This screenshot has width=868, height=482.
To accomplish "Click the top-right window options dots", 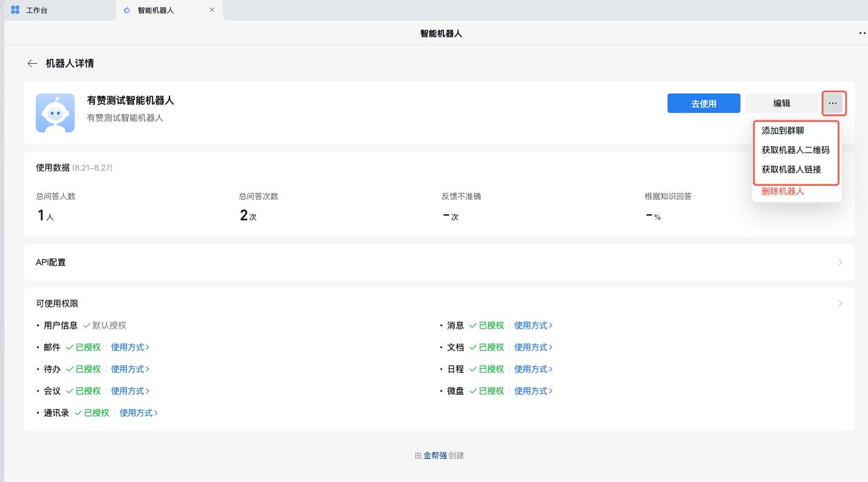I will (863, 33).
